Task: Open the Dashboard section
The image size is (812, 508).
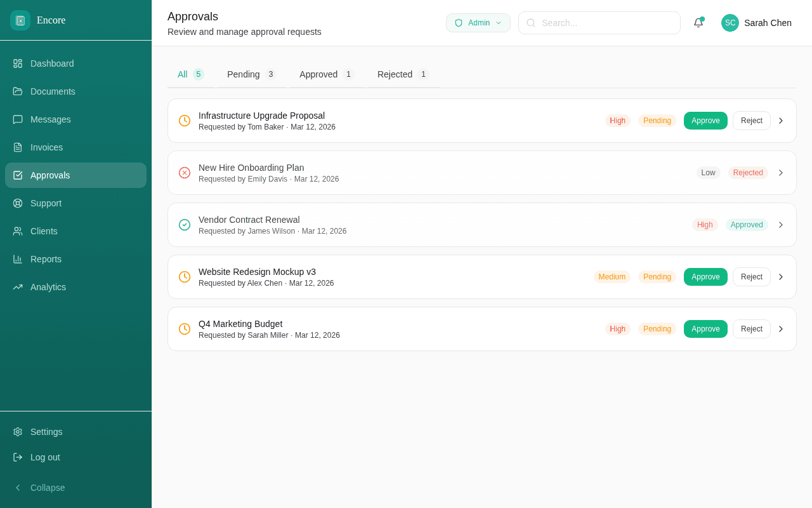Action: coord(52,63)
